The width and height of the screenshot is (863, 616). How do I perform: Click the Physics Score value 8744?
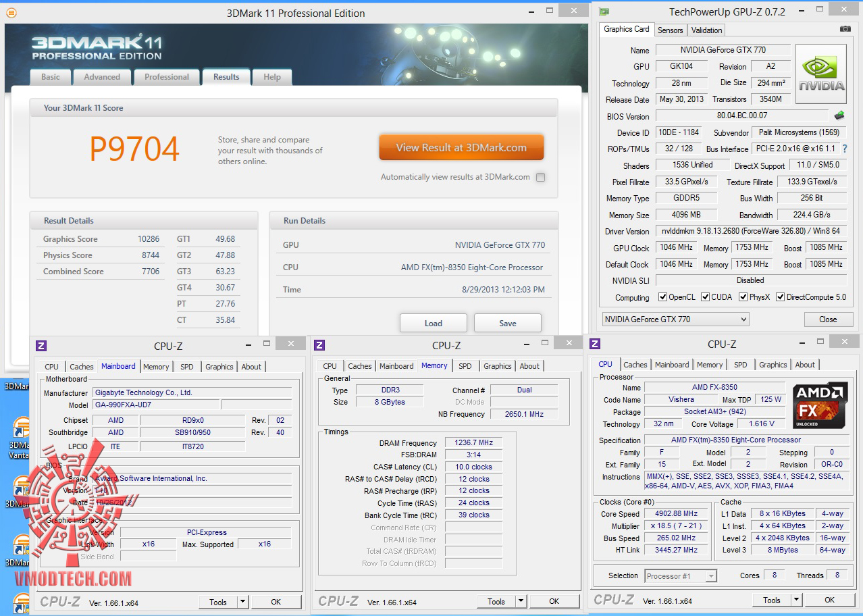pyautogui.click(x=151, y=255)
